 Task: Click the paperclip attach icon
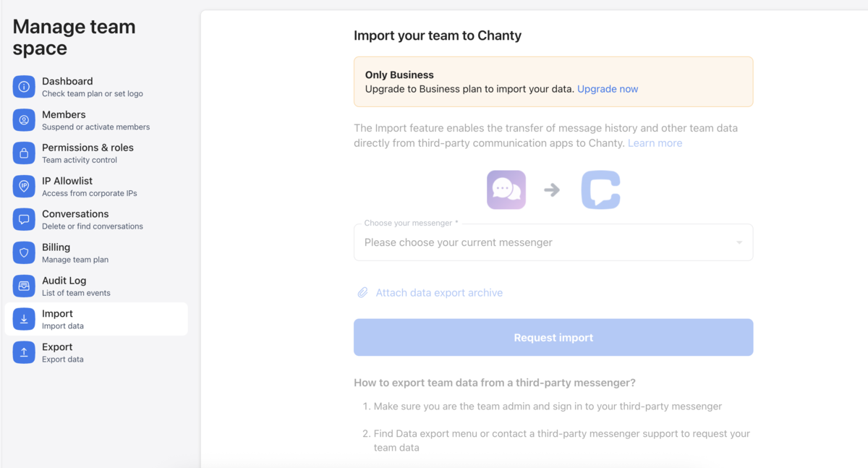pyautogui.click(x=362, y=292)
